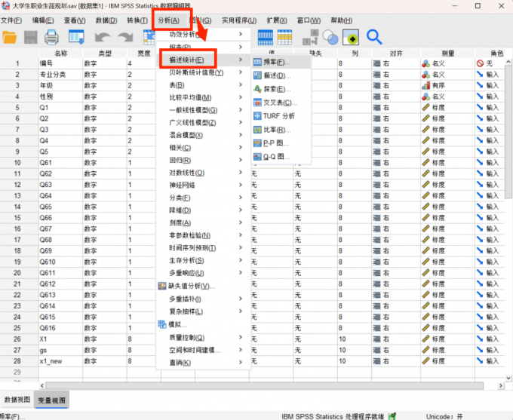Select 比率(R) from the submenu
This screenshot has width=513, height=420.
pyautogui.click(x=281, y=130)
